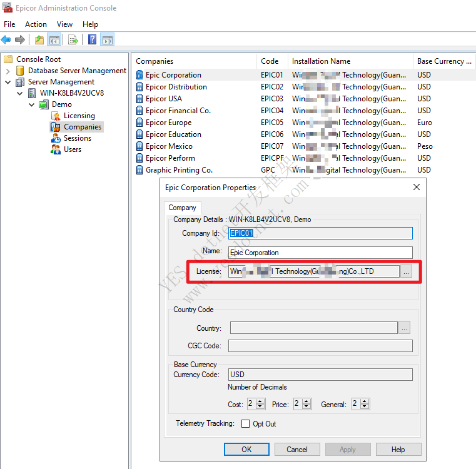
Task: Check the Telemetry Tracking Opt Out box
Action: pyautogui.click(x=245, y=424)
